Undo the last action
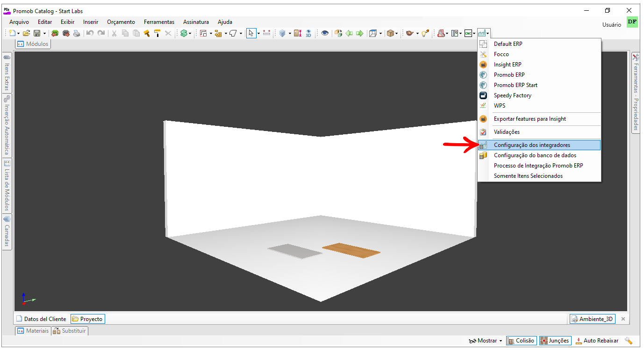Viewport: 644px width, 350px height. pos(90,33)
